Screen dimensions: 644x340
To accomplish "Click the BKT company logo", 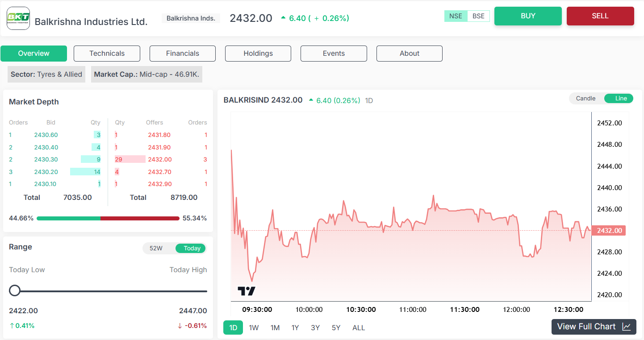I will (18, 18).
